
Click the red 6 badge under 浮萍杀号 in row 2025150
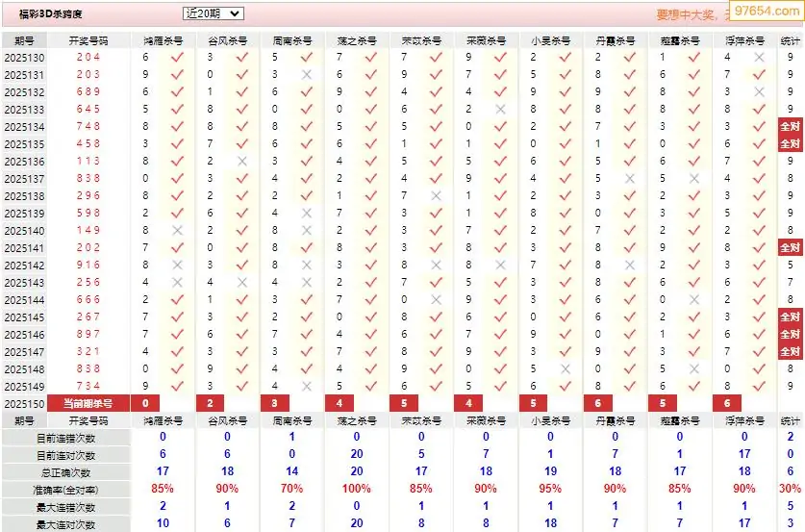tap(727, 404)
